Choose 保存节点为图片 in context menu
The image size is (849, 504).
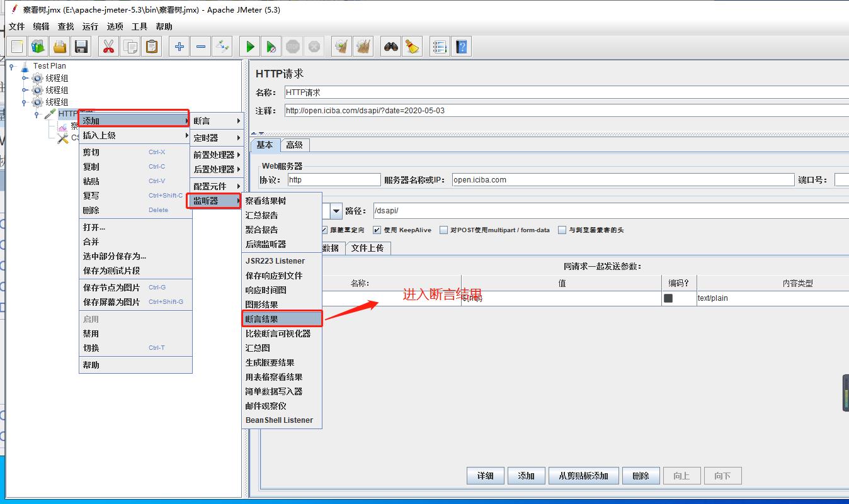point(135,288)
